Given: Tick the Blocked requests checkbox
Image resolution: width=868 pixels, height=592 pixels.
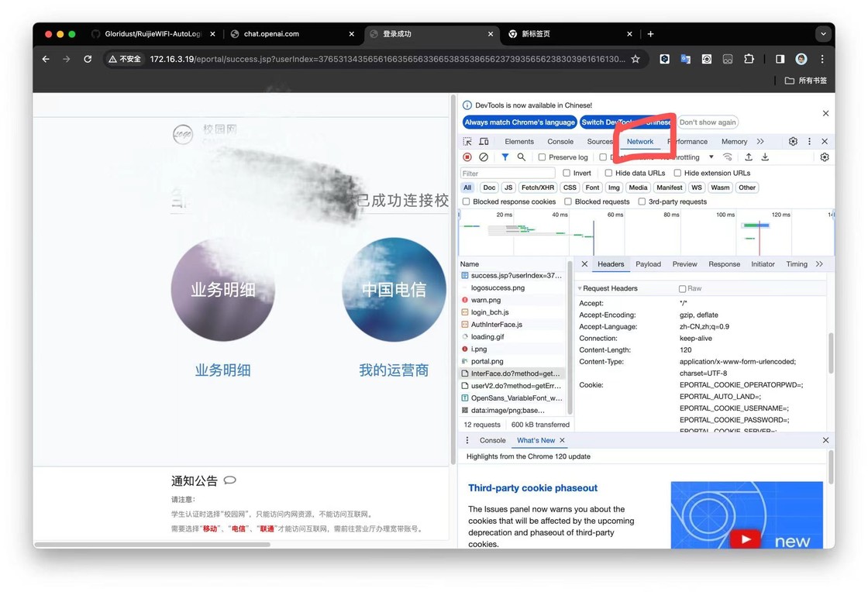Looking at the screenshot, I should point(568,201).
